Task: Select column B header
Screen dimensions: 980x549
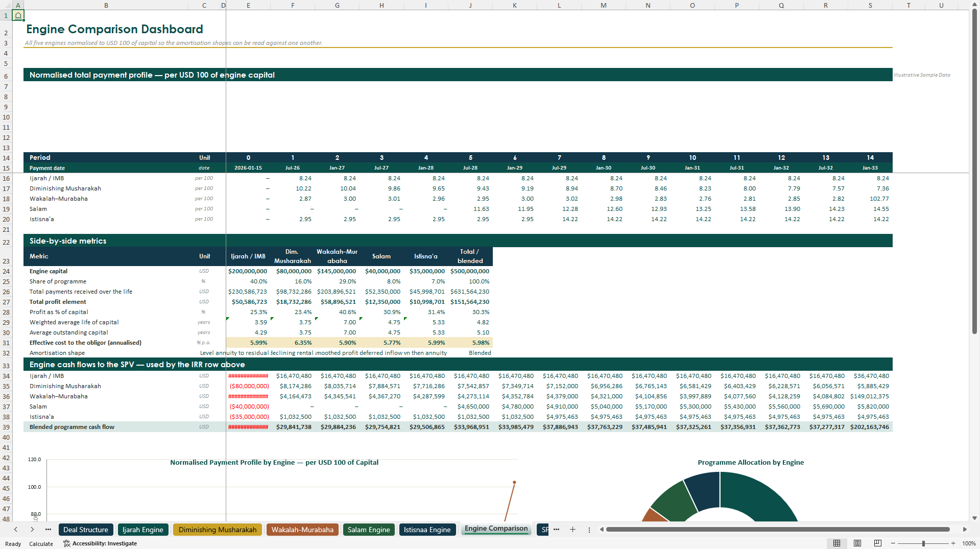Action: [x=106, y=5]
